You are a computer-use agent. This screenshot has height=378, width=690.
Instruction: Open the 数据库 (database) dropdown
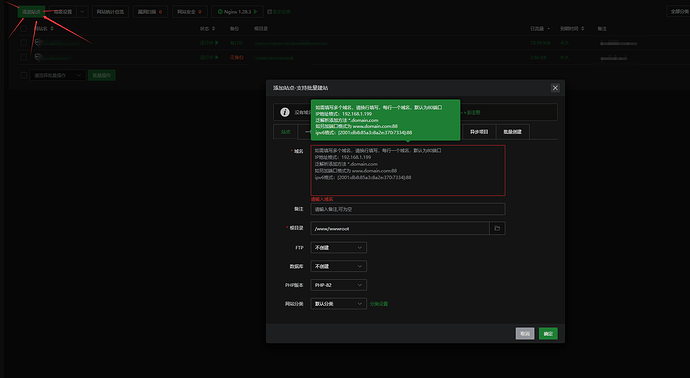pos(338,266)
